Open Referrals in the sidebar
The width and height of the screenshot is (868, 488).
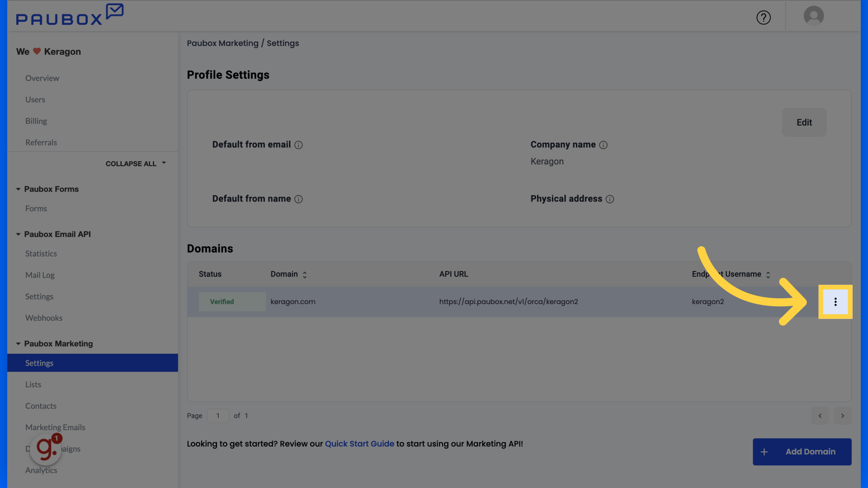pyautogui.click(x=41, y=142)
